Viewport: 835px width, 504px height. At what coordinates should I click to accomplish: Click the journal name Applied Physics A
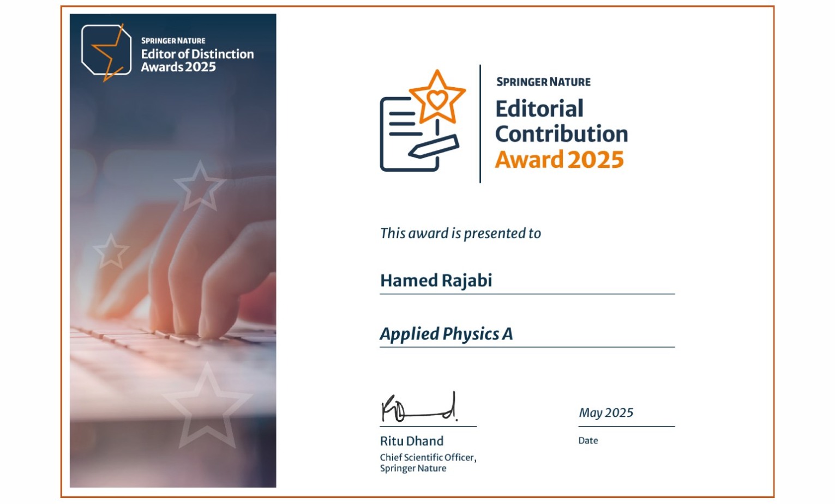tap(446, 333)
